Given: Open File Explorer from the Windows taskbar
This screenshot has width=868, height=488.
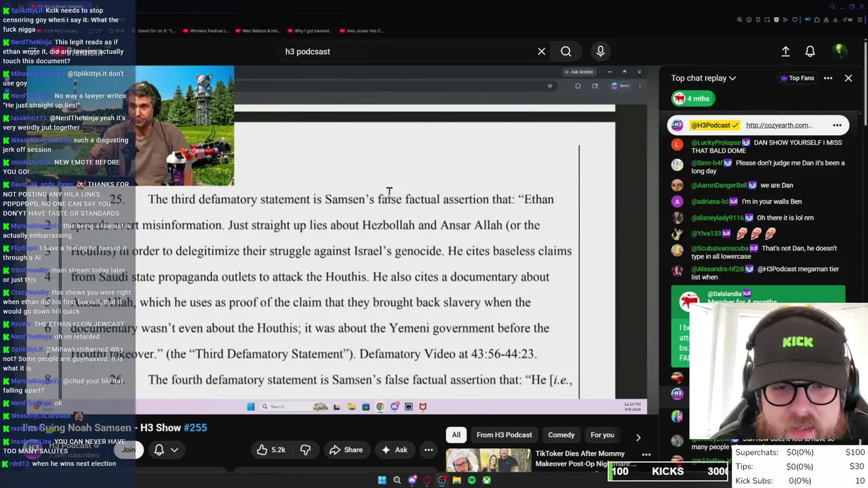Looking at the screenshot, I should coord(457,480).
